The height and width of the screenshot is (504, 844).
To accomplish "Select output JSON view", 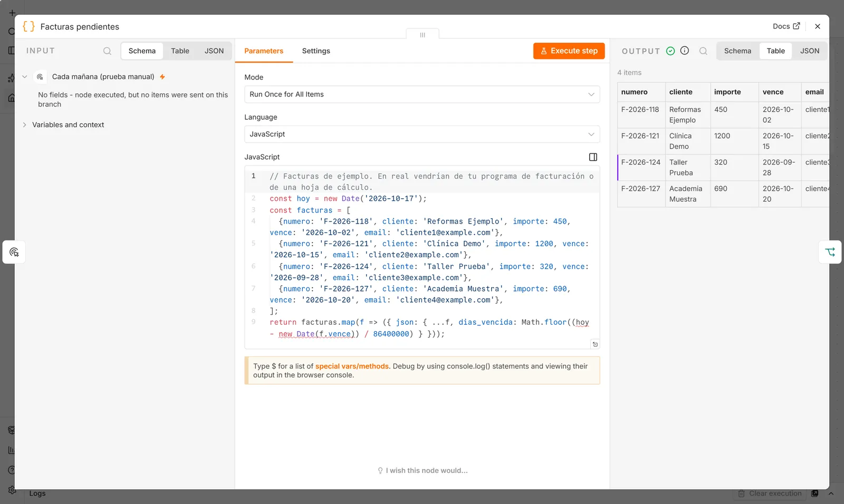I will pyautogui.click(x=810, y=51).
